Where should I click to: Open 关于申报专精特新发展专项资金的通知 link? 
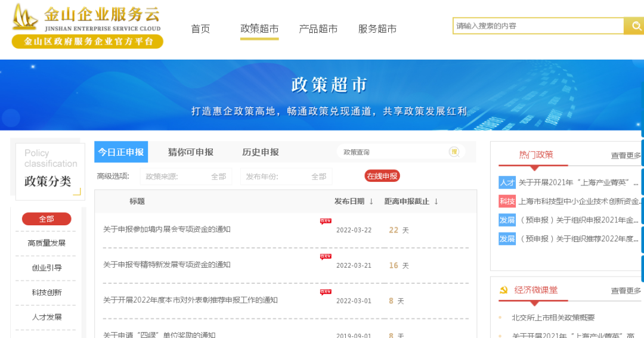tap(166, 265)
